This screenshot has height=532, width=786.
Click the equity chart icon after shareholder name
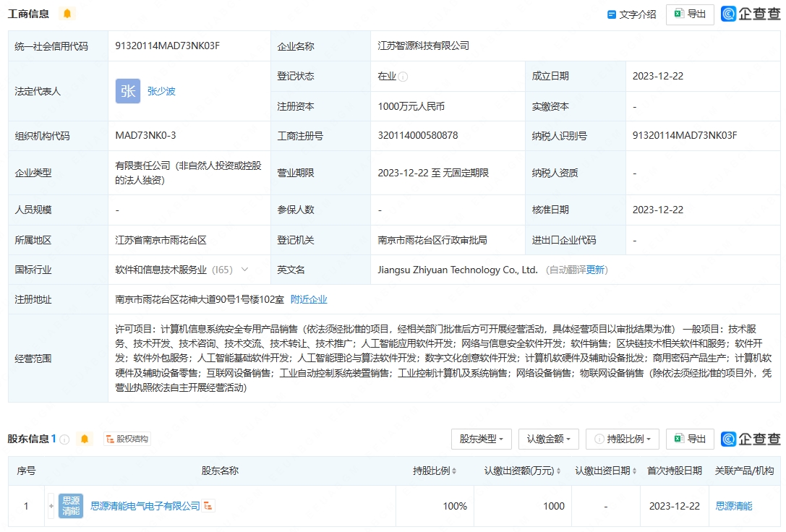208,506
